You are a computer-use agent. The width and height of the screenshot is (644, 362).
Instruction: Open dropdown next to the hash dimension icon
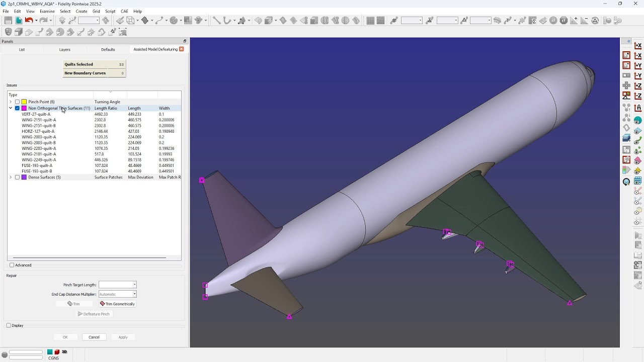pos(419,21)
